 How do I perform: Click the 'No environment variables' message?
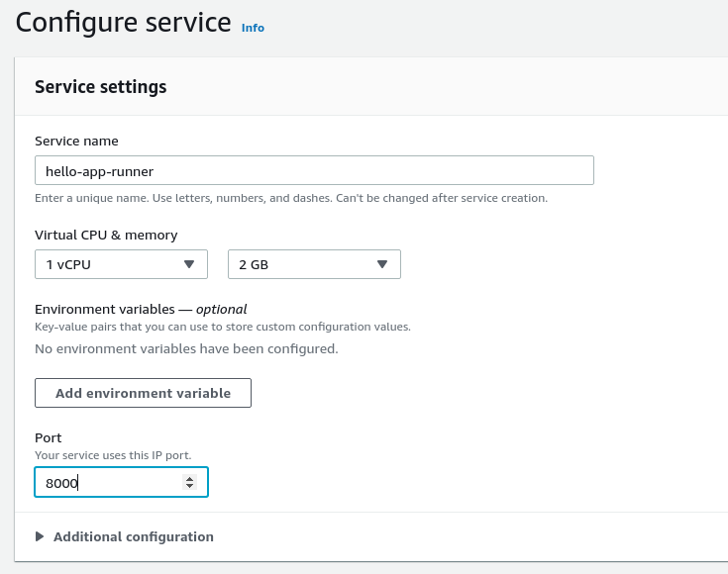(186, 348)
